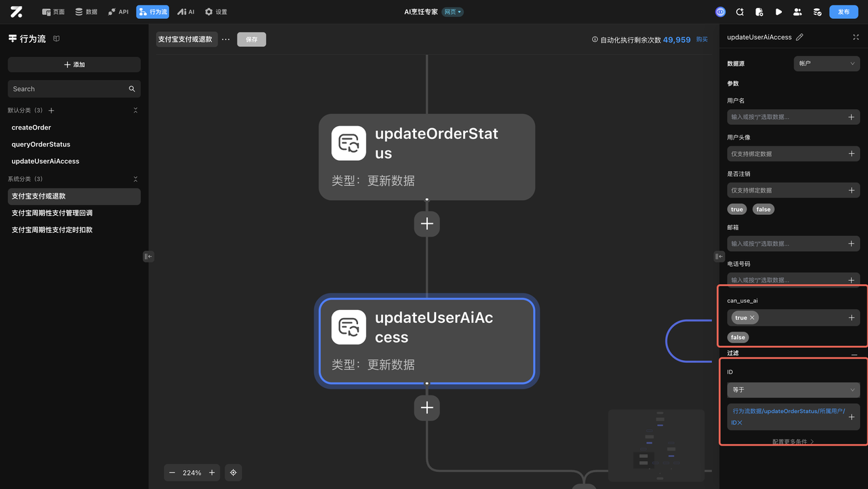The height and width of the screenshot is (489, 868).
Task: Click the preview play icon
Action: pyautogui.click(x=778, y=12)
